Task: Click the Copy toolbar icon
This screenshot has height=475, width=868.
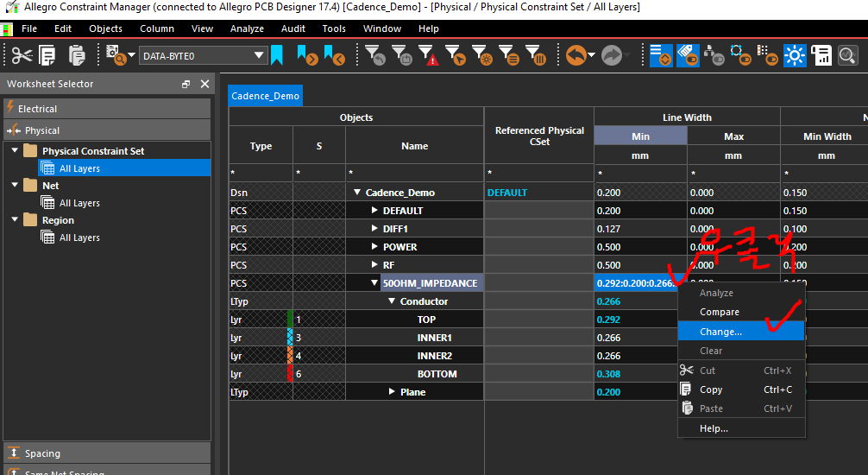Action: point(47,55)
